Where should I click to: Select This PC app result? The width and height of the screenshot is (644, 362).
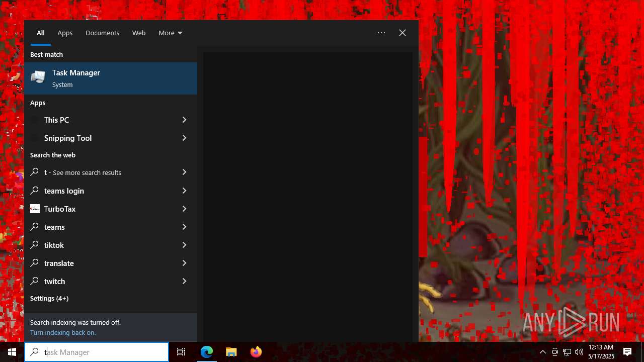[x=98, y=120]
